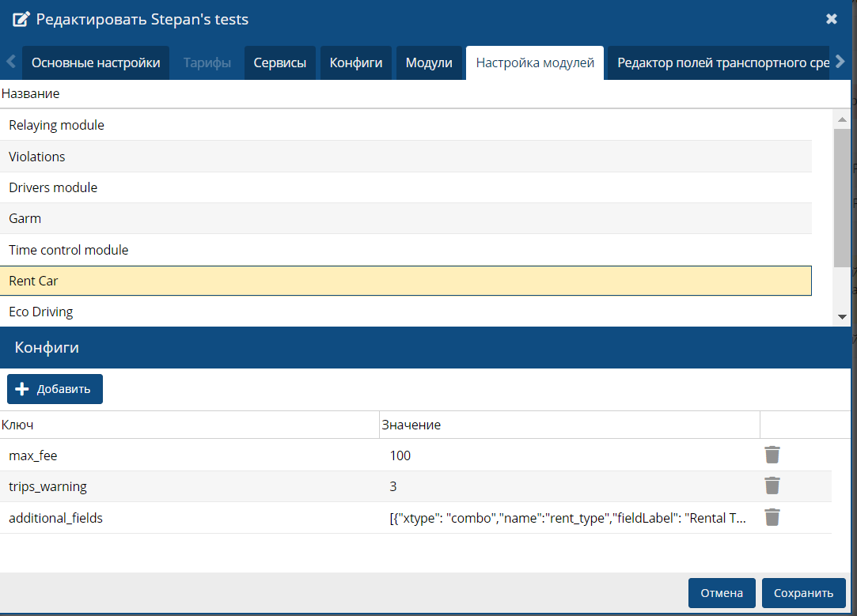Delete the additional_fields config row
The width and height of the screenshot is (857, 616).
tap(772, 517)
